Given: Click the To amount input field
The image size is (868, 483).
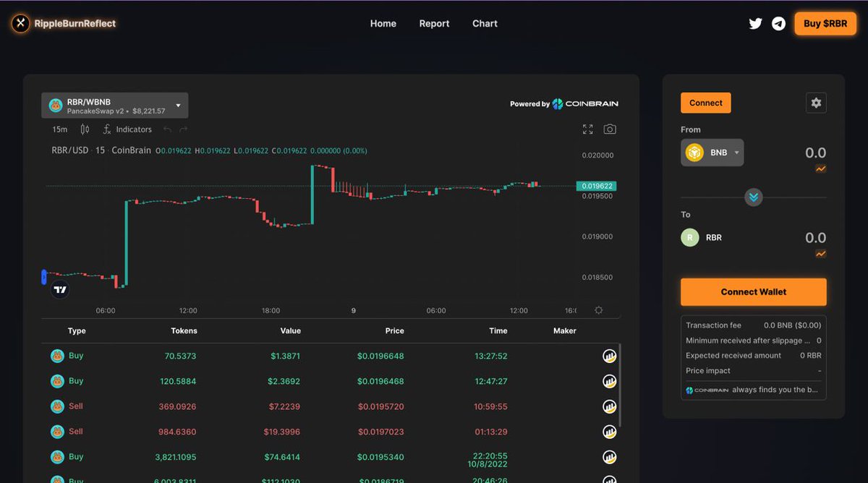Looking at the screenshot, I should (x=815, y=238).
